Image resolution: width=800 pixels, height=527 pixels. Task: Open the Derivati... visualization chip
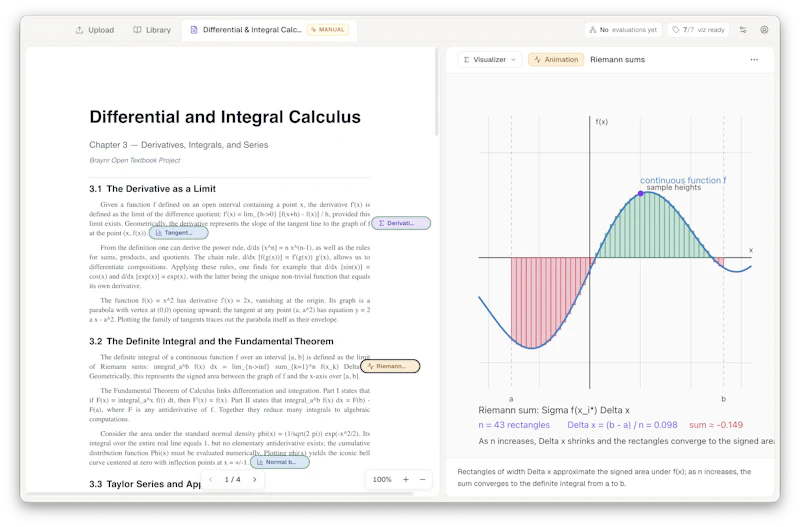401,223
